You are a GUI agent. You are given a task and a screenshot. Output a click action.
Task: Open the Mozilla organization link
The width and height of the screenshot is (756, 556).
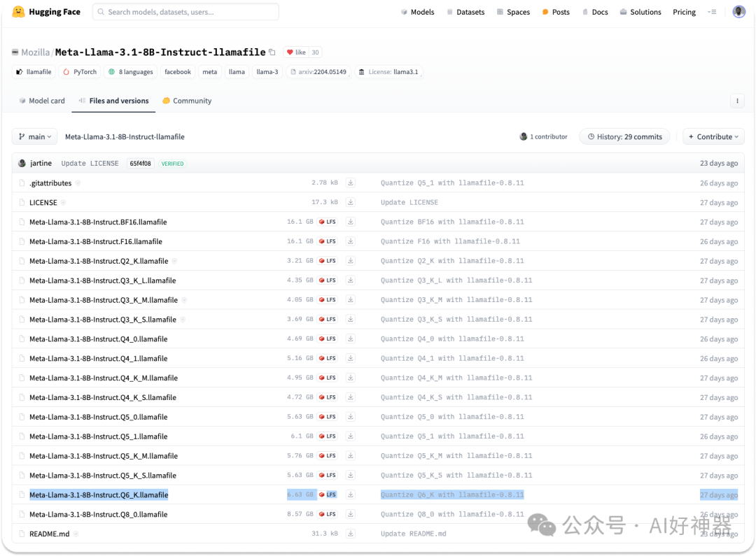[35, 52]
